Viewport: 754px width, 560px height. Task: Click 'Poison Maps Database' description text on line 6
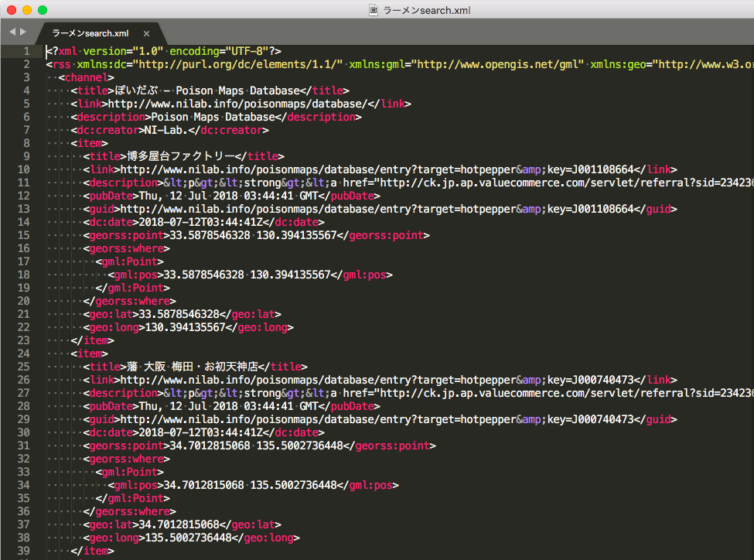coord(213,117)
